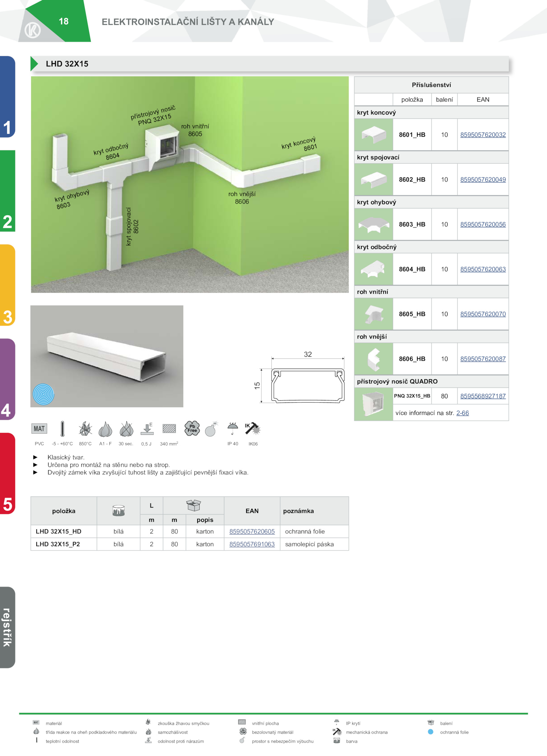
Task: Open the yellow section tab 3
Action: [x=8, y=285]
